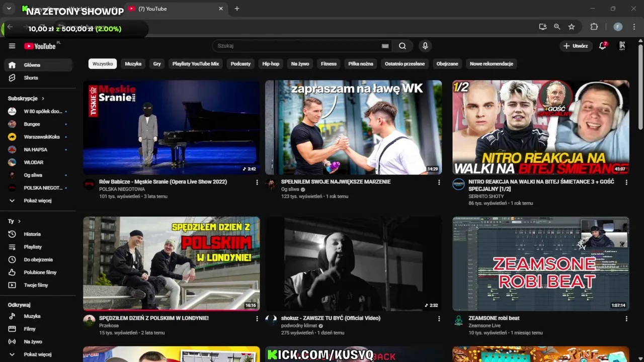Play the zapraszam na ławę WK thumbnail

coord(354,128)
